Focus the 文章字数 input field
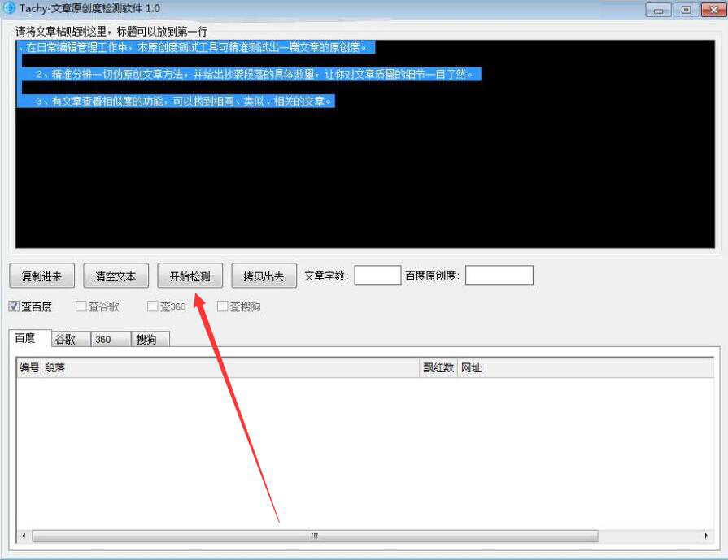This screenshot has height=560, width=728. pyautogui.click(x=377, y=276)
